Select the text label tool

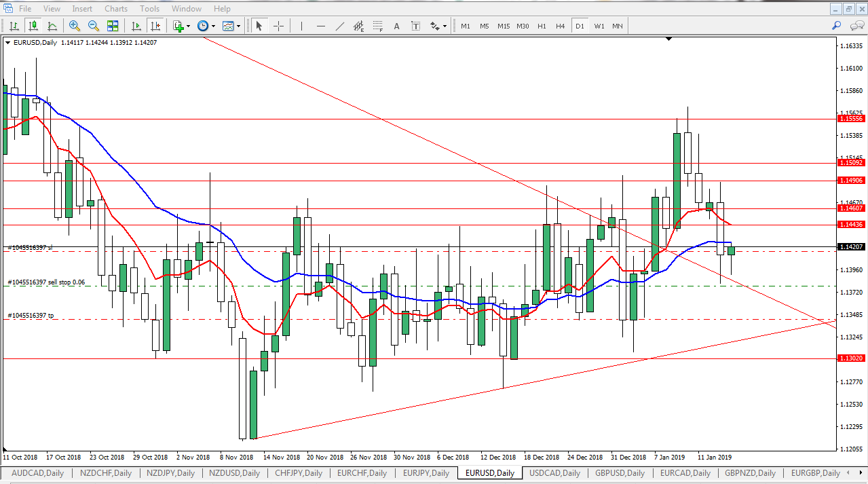pyautogui.click(x=416, y=26)
